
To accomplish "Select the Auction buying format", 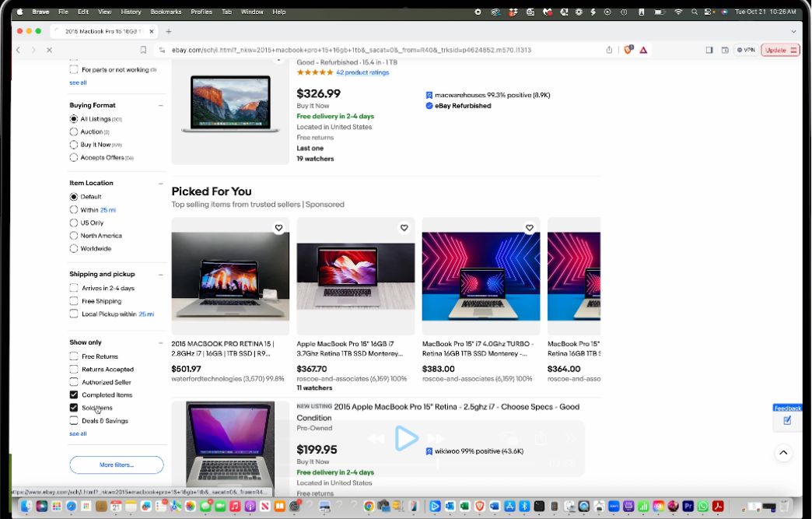I will pyautogui.click(x=74, y=132).
